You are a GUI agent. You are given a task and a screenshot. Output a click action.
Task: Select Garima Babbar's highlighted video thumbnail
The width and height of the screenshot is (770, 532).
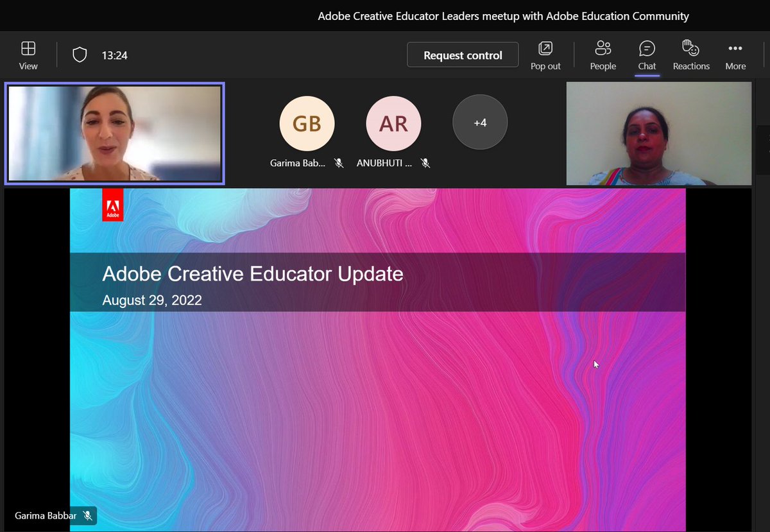(115, 133)
